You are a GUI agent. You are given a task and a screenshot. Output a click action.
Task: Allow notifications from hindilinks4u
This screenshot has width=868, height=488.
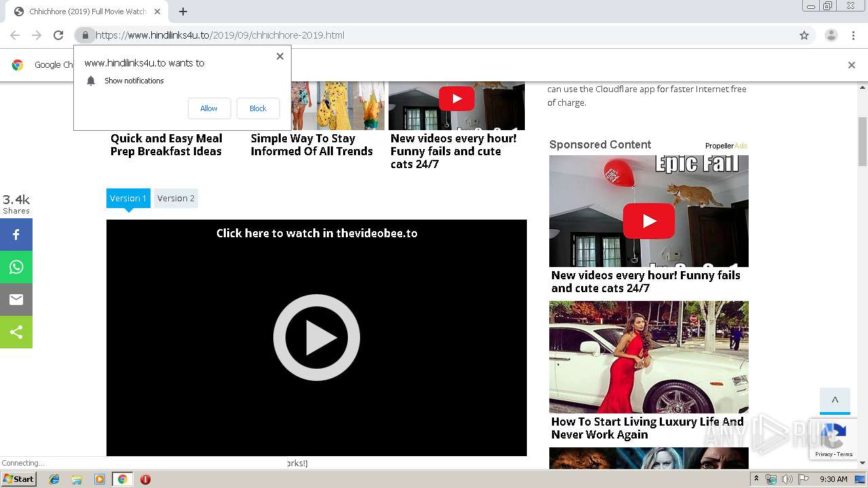[209, 108]
